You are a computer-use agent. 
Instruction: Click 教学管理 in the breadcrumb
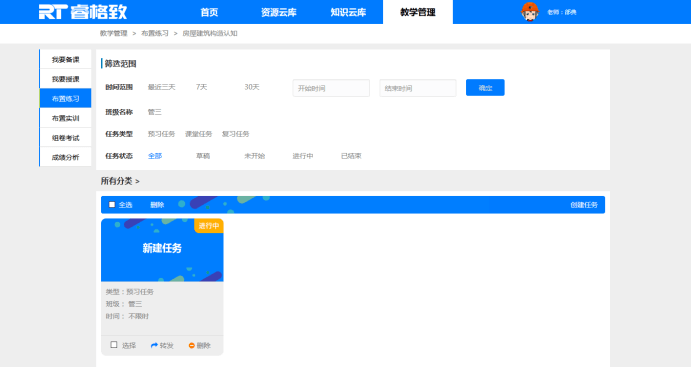pos(113,33)
